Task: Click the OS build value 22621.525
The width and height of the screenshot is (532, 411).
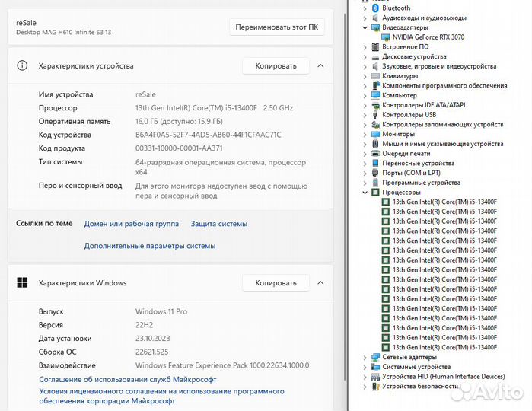Action: coord(151,352)
